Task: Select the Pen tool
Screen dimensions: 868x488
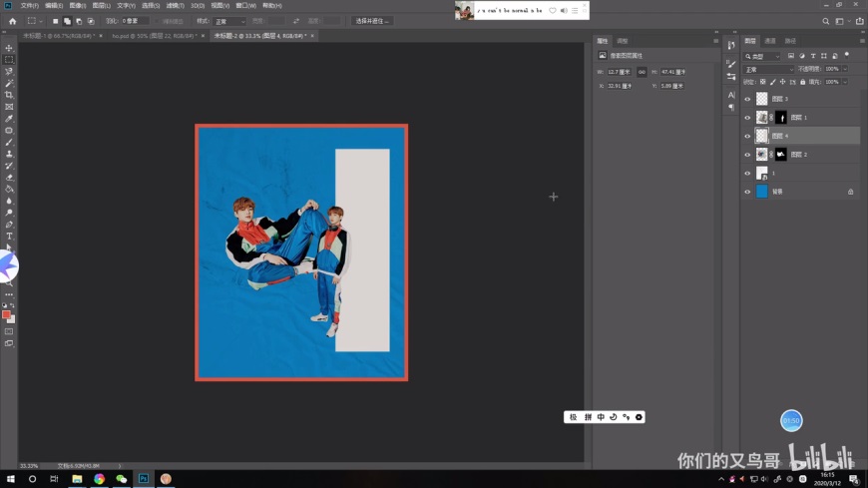Action: coord(9,225)
